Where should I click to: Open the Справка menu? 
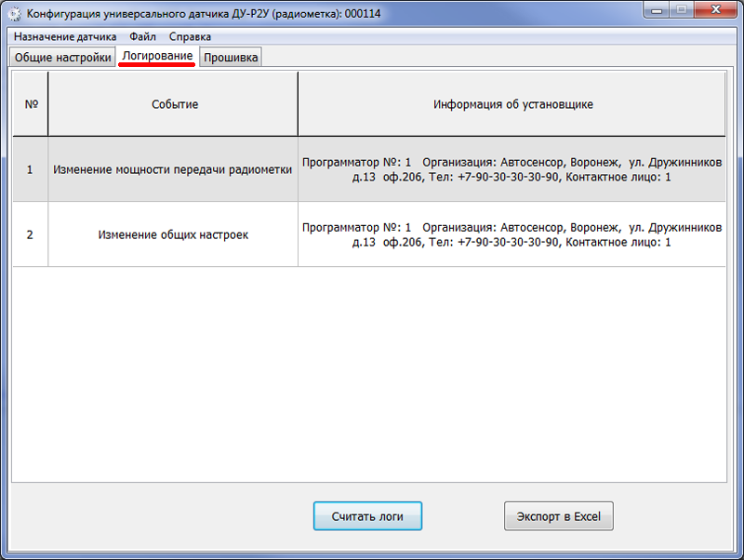pos(190,36)
